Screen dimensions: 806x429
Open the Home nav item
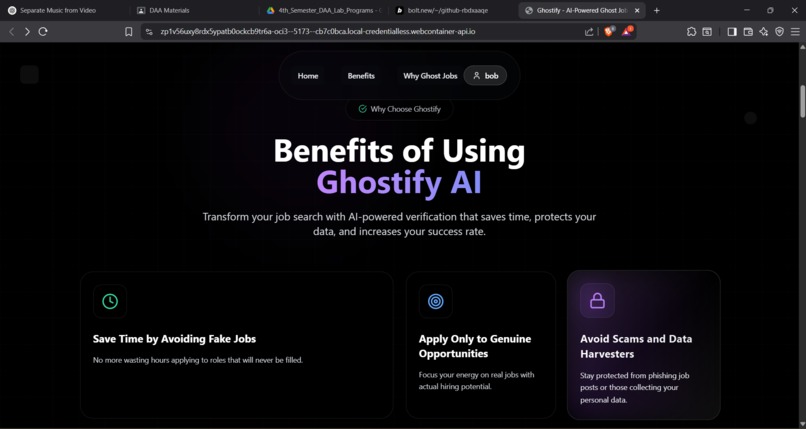[x=308, y=76]
